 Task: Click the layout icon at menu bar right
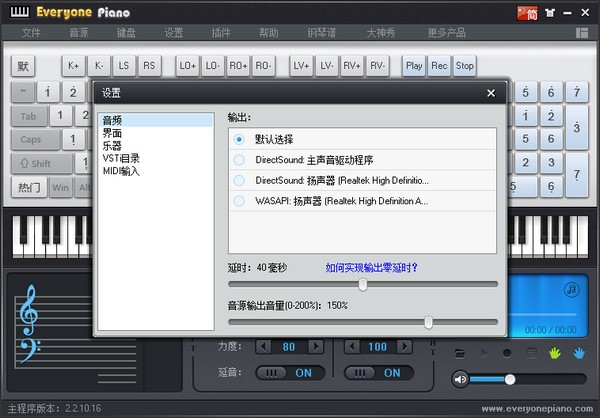[582, 33]
